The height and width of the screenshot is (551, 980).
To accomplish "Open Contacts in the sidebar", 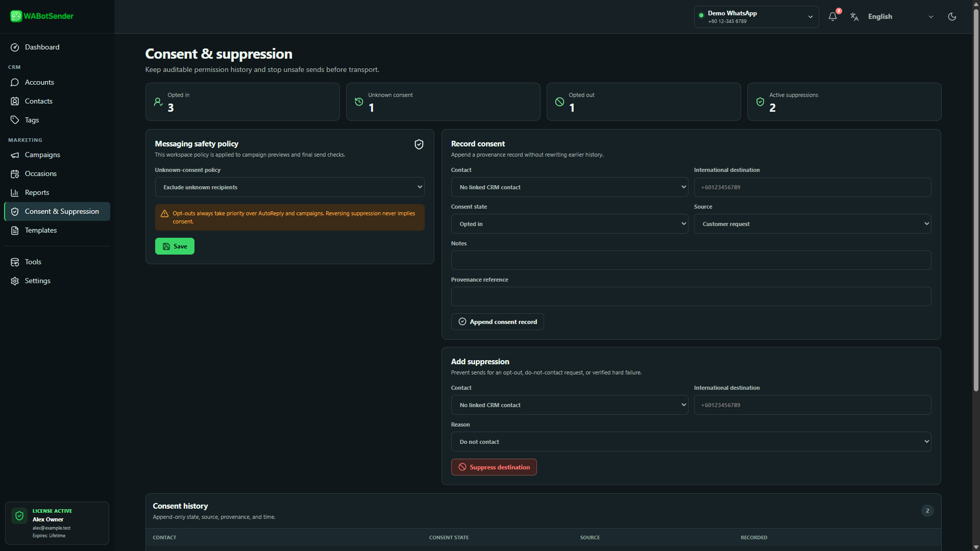I will [x=57, y=101].
